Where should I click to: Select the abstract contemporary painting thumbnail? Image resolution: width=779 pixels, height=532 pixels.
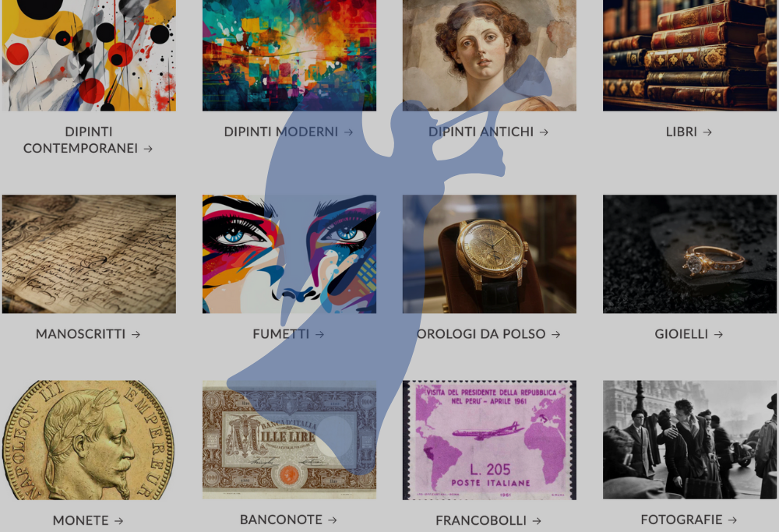click(89, 55)
